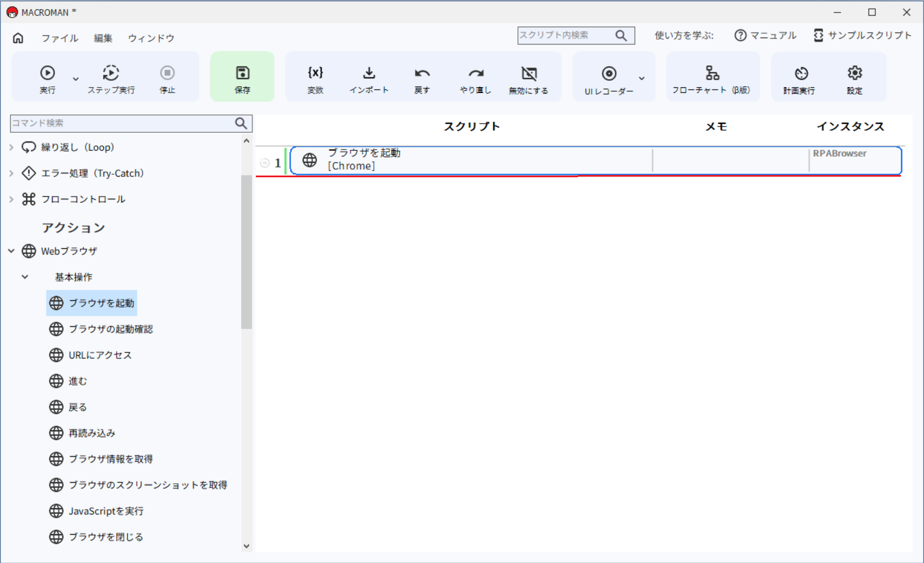Select JavaScriptを実行 command
The image size is (924, 563).
[x=96, y=511]
